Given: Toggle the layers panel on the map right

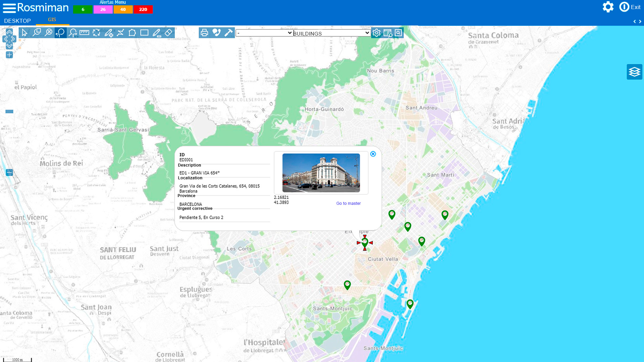Looking at the screenshot, I should (635, 72).
